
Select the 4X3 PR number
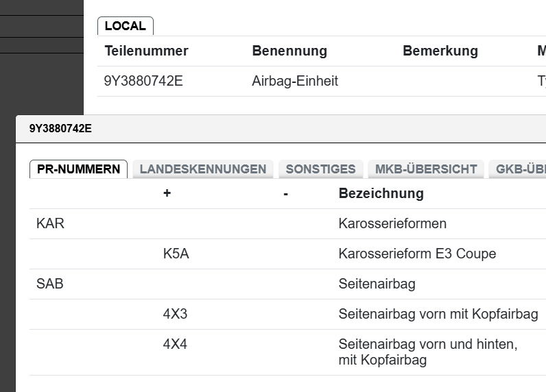tap(175, 315)
